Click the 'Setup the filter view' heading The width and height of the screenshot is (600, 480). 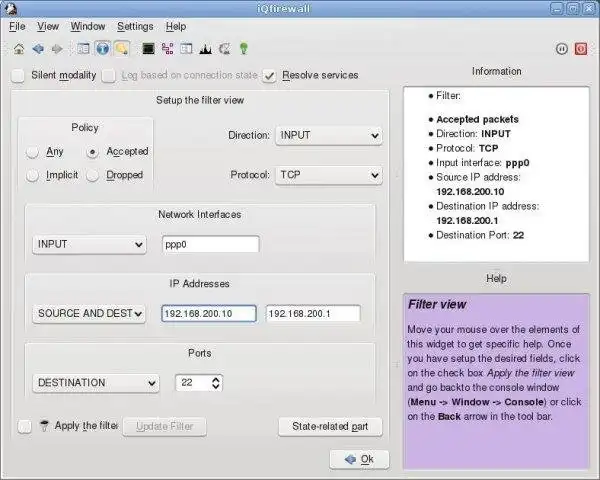[200, 100]
